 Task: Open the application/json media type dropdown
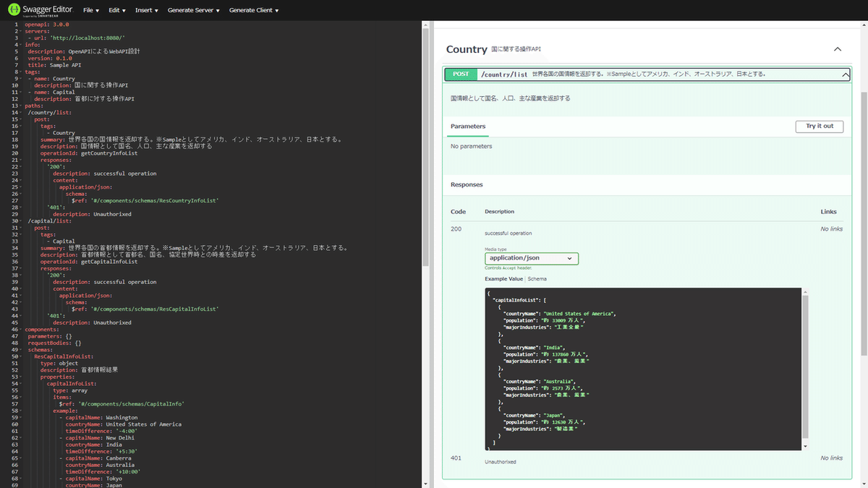click(x=532, y=258)
